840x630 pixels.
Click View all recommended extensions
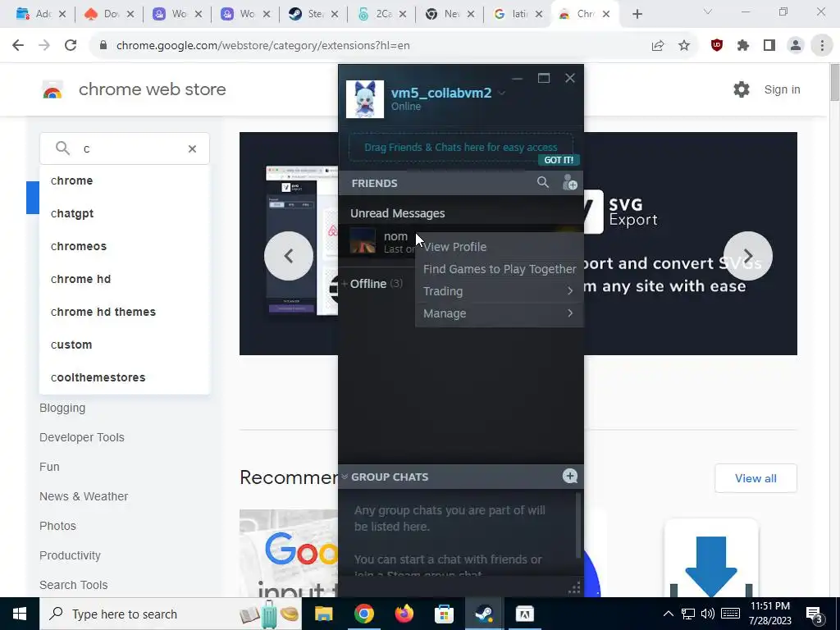coord(756,478)
